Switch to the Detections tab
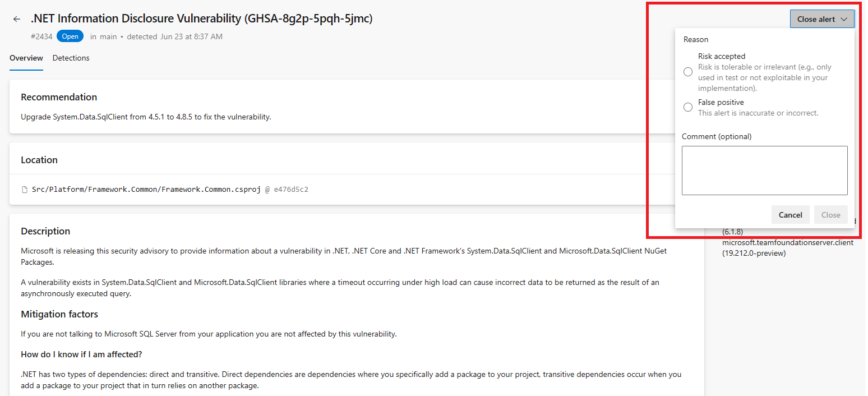The width and height of the screenshot is (868, 396). click(x=71, y=58)
